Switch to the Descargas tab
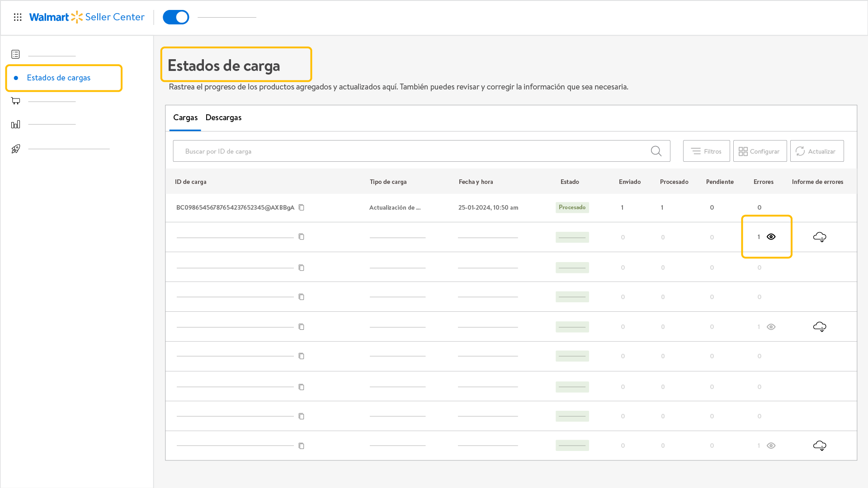Image resolution: width=868 pixels, height=488 pixels. click(x=223, y=117)
